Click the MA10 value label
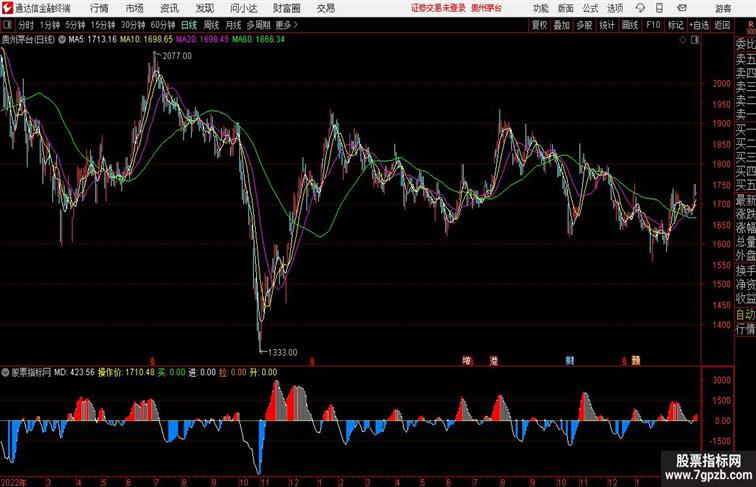The image size is (756, 487). 146,40
